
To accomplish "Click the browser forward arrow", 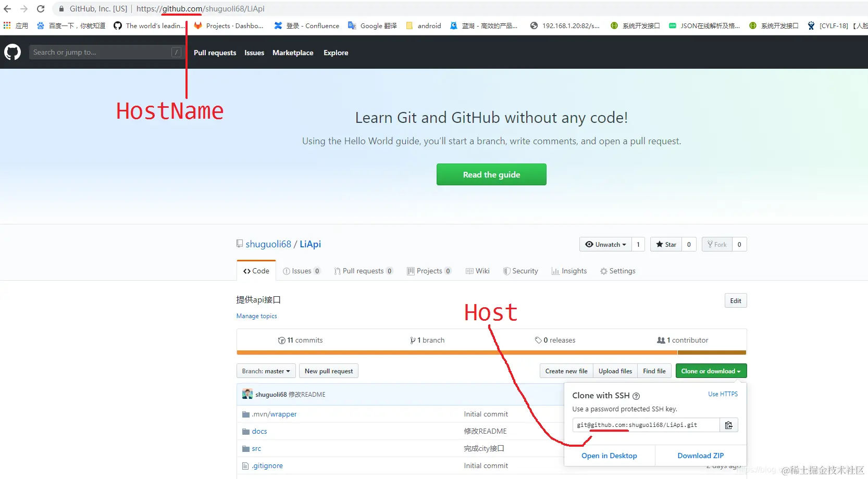I will pos(24,9).
